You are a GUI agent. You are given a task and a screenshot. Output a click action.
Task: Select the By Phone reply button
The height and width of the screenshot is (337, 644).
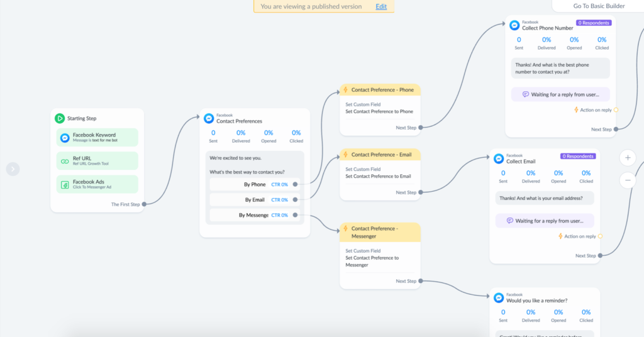coord(255,184)
